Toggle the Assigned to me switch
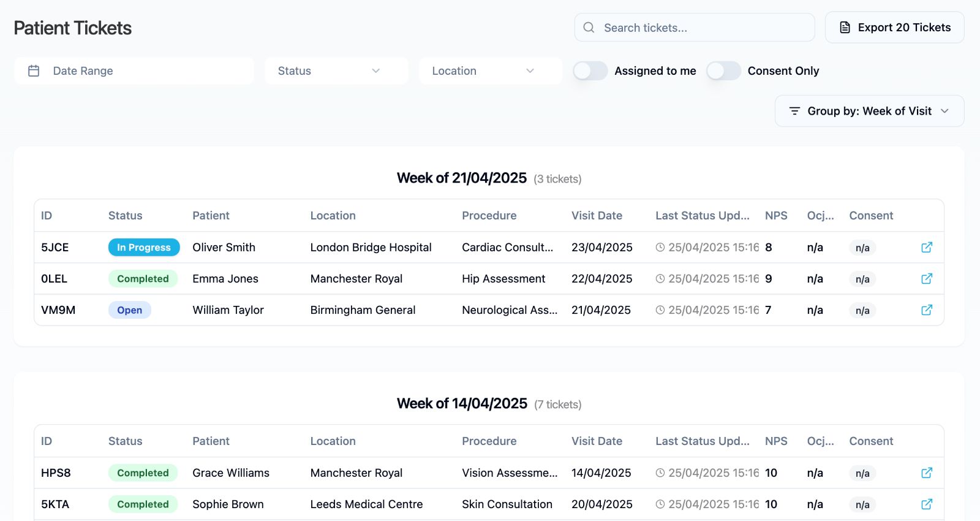This screenshot has width=980, height=521. (590, 71)
